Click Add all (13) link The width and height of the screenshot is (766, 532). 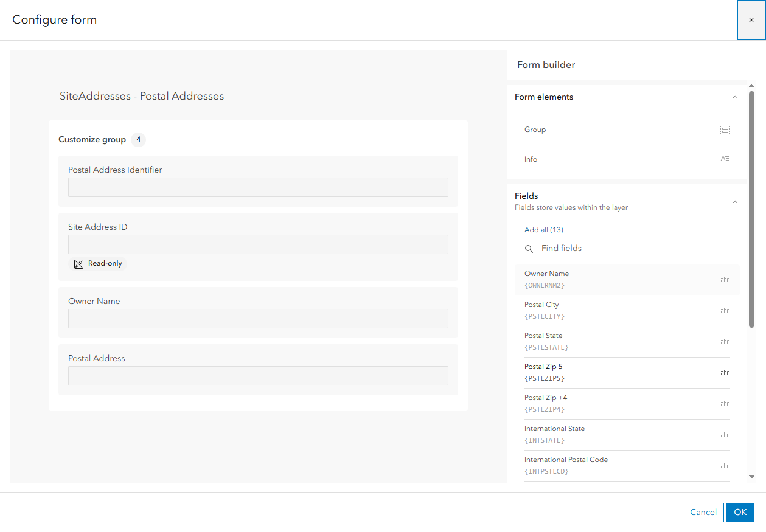(543, 229)
